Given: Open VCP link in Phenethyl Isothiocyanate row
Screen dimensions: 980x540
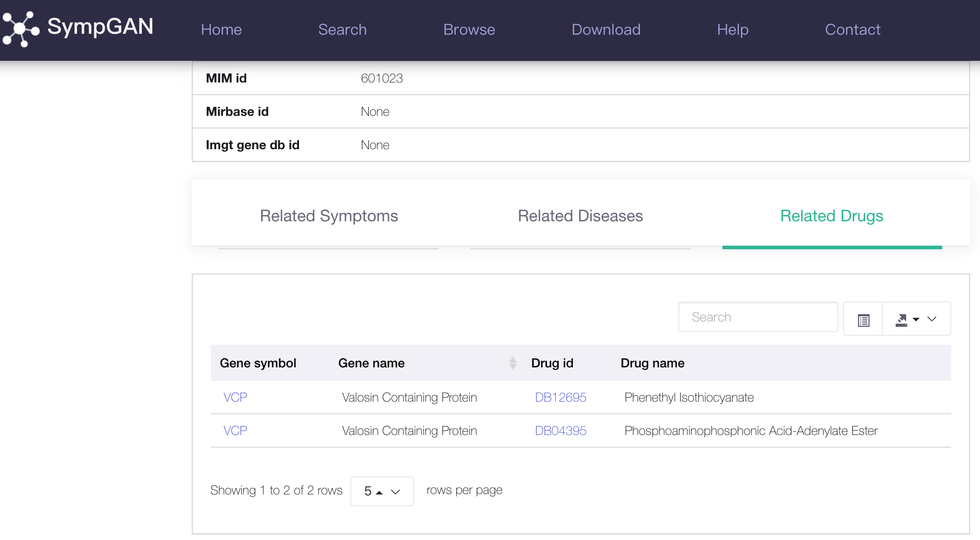Looking at the screenshot, I should pos(235,397).
